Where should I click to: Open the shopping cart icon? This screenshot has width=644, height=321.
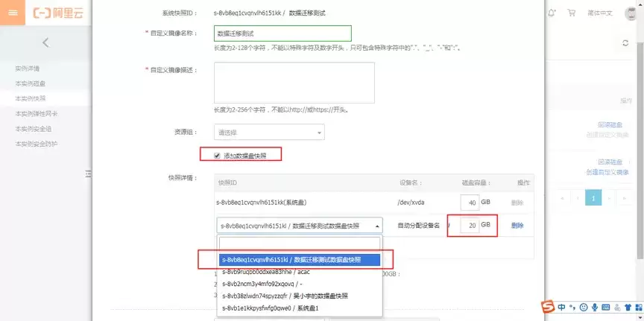point(571,13)
